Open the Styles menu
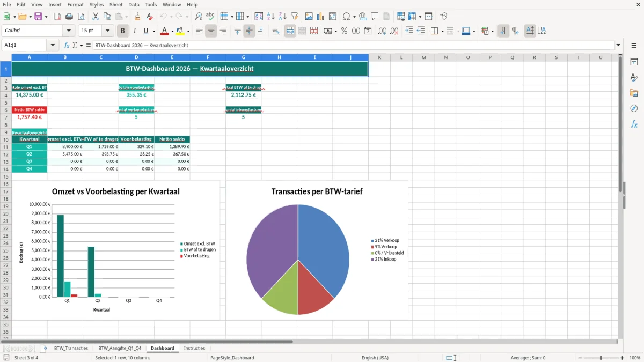The image size is (644, 362). [97, 4]
